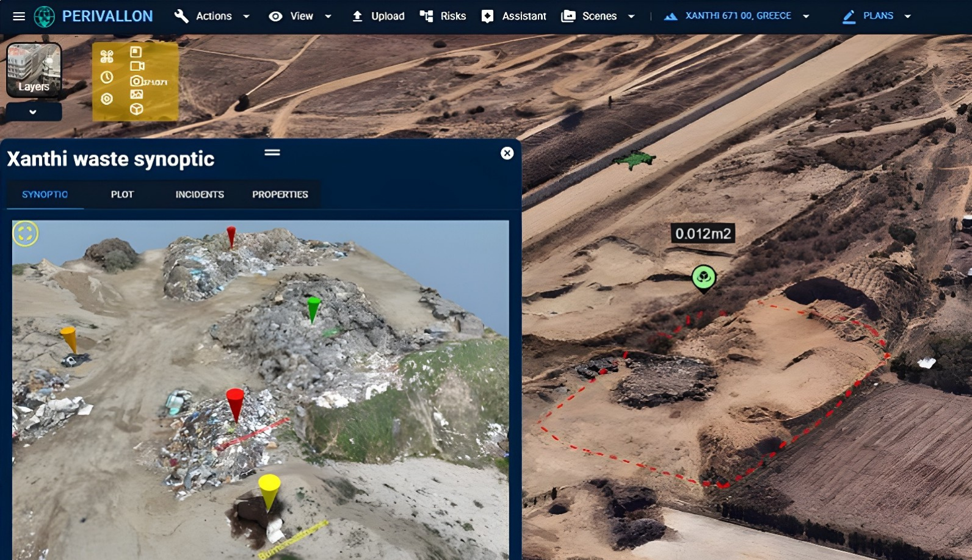Expand the View dropdown menu
Screen dimensions: 972x560
[300, 16]
